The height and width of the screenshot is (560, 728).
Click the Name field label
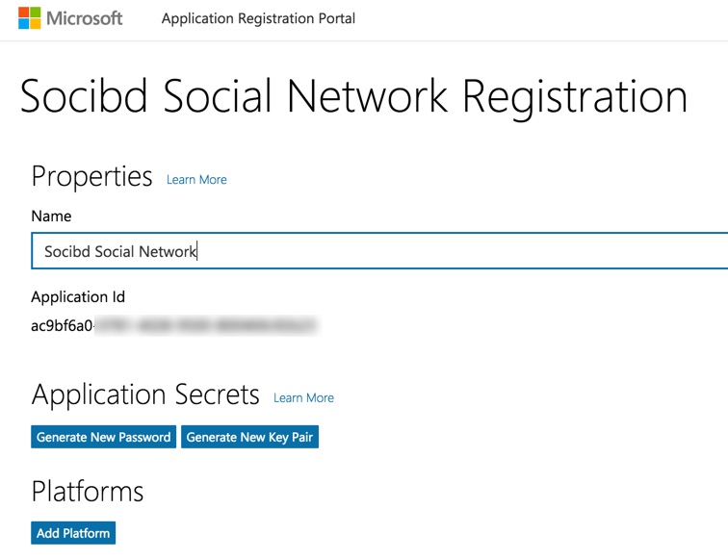tap(51, 216)
